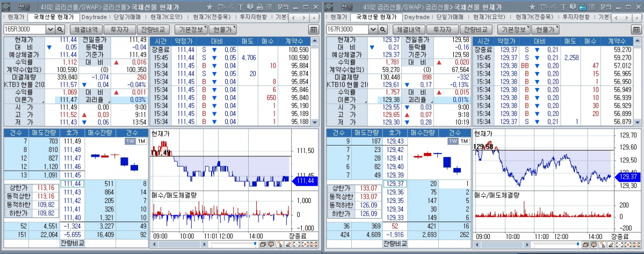Click the overlapping-windows icon under left chart
Screen dimensions: 644x254
point(262,244)
